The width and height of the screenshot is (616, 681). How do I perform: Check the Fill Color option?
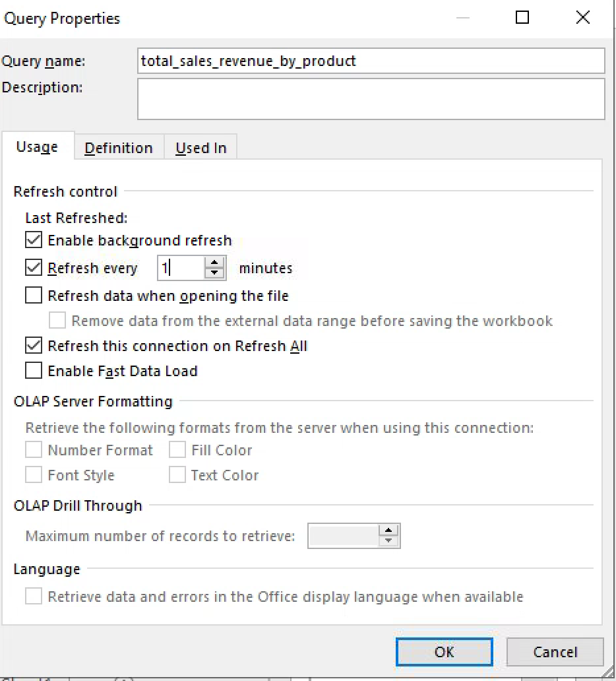(177, 449)
